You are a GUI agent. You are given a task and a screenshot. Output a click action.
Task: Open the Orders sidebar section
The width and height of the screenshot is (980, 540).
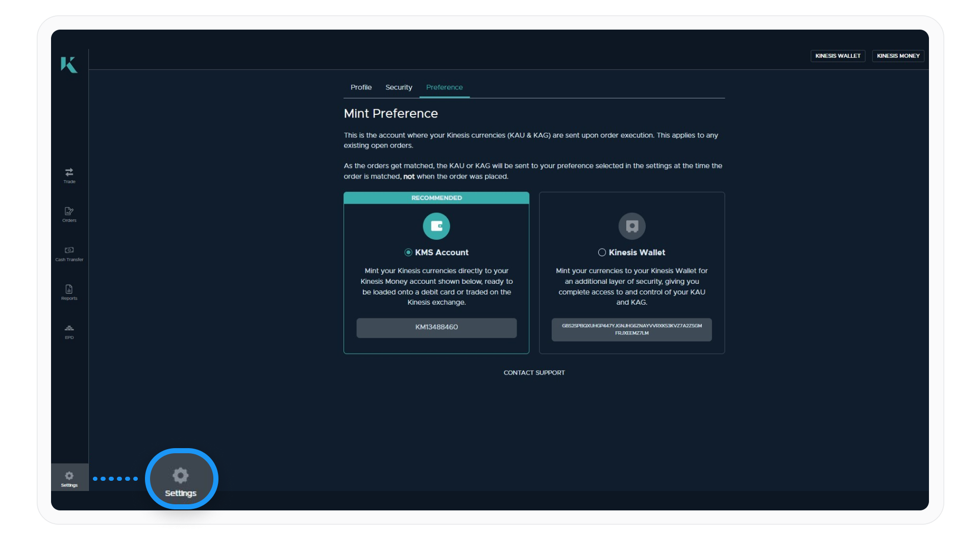pyautogui.click(x=69, y=214)
